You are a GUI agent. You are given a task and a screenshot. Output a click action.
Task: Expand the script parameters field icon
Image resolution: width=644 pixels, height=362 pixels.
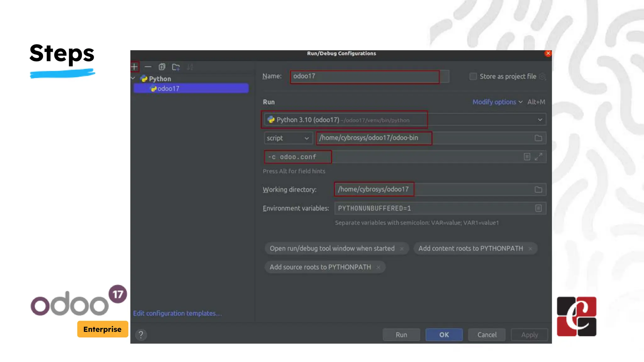(539, 156)
